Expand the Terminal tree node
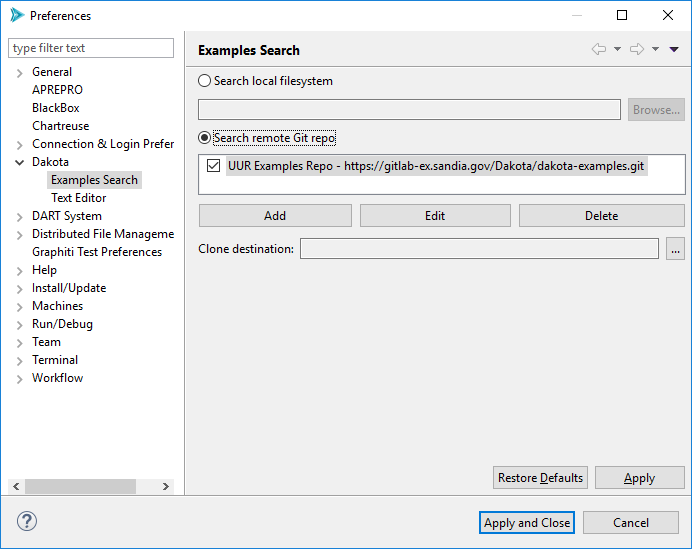 (x=19, y=361)
